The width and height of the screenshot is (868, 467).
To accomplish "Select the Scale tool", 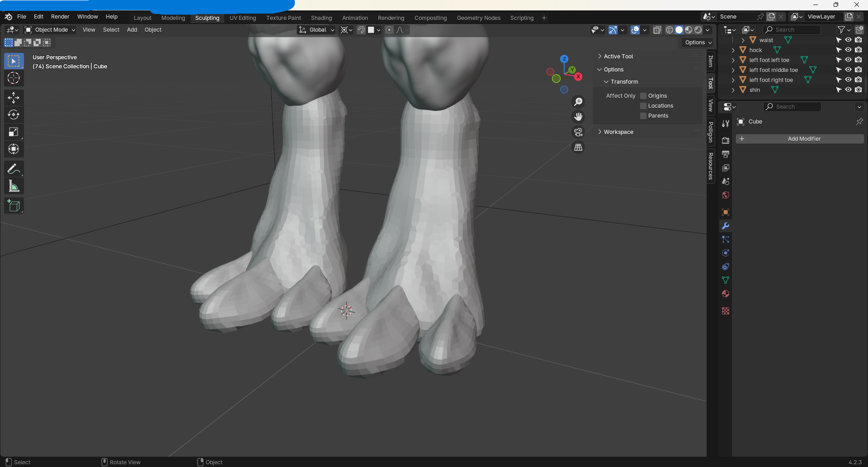I will (14, 132).
